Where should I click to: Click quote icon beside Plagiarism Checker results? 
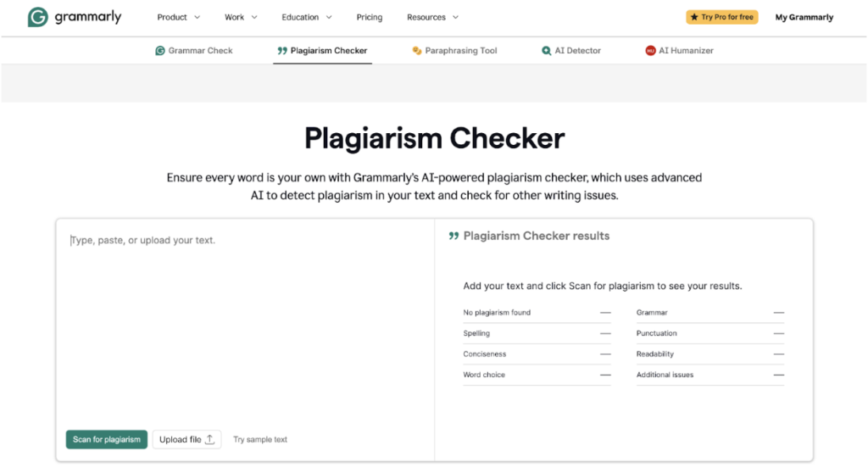[454, 236]
